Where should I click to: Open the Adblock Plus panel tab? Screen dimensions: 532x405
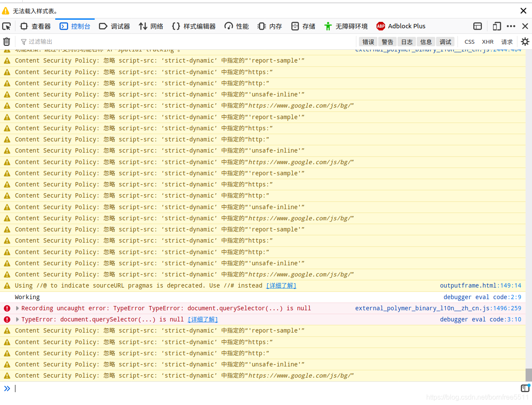(x=401, y=26)
